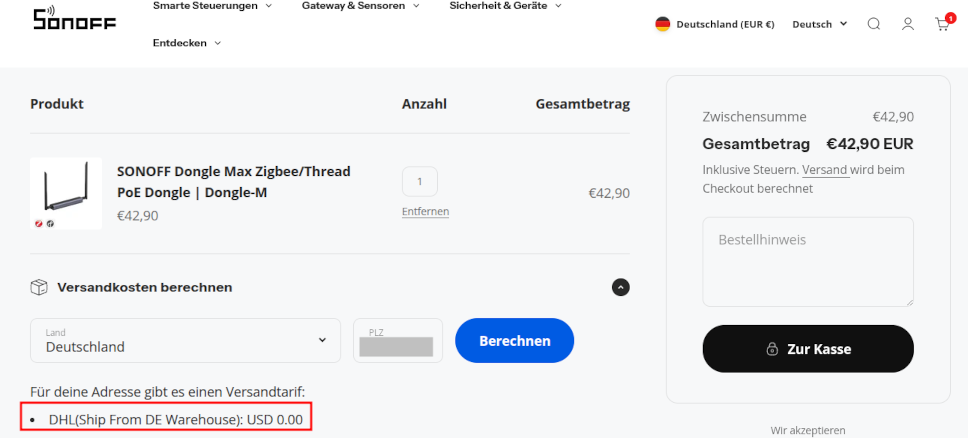Collapse the Versandkosten berechnen section
The height and width of the screenshot is (438, 968).
point(621,287)
